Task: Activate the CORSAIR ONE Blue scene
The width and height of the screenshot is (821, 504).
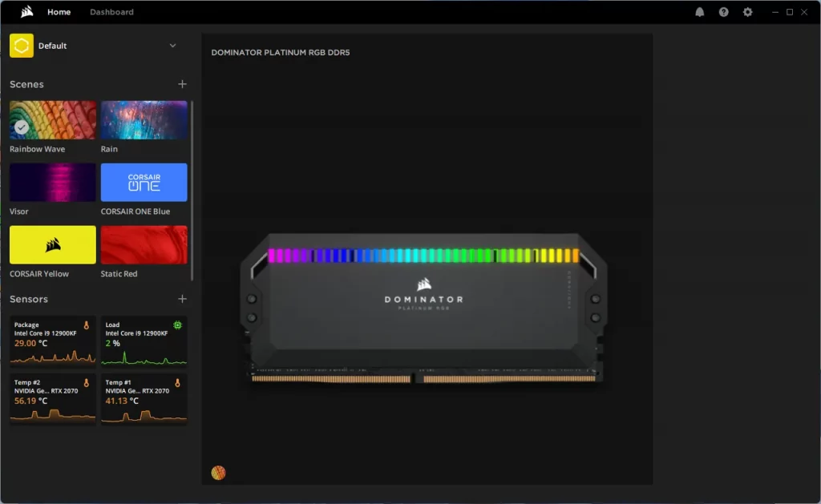Action: [144, 182]
